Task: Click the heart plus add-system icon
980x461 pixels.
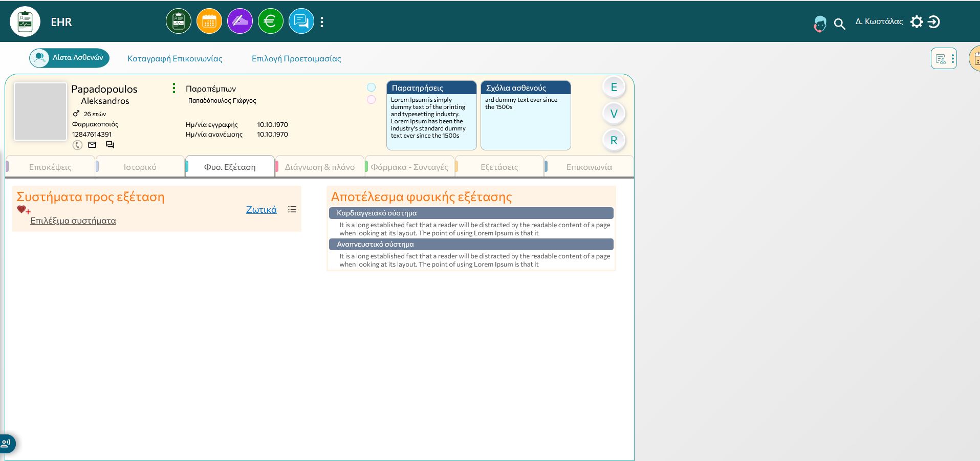Action: (x=24, y=210)
